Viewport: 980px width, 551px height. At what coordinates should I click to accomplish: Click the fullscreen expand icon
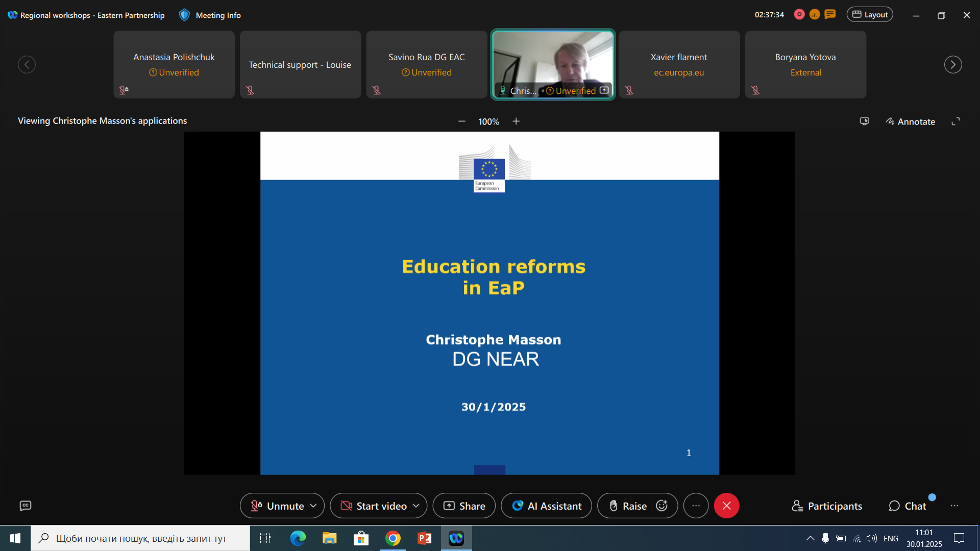tap(955, 121)
